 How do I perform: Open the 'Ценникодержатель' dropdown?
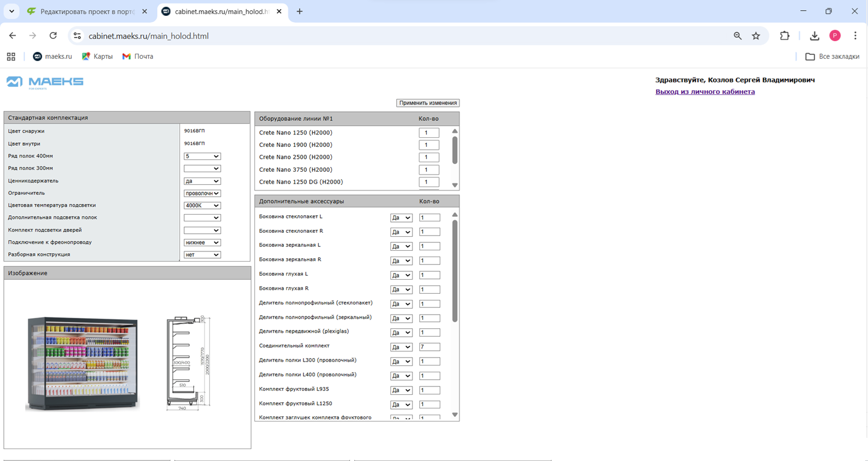pyautogui.click(x=202, y=181)
